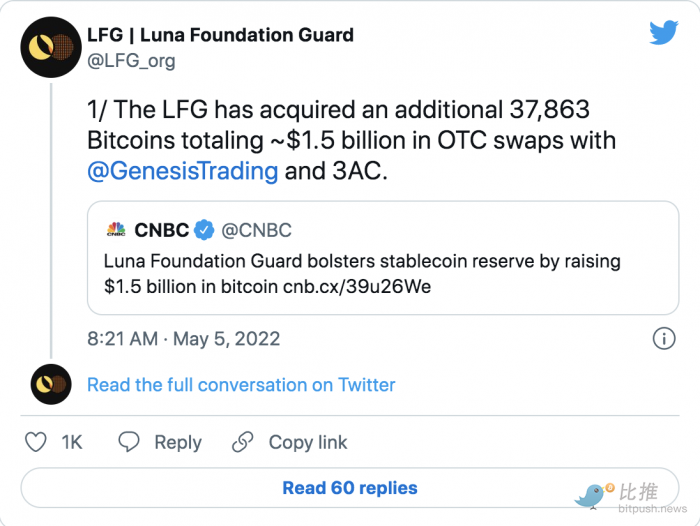Like the tweet with the heart icon
Screen dimensions: 700x526
35,442
